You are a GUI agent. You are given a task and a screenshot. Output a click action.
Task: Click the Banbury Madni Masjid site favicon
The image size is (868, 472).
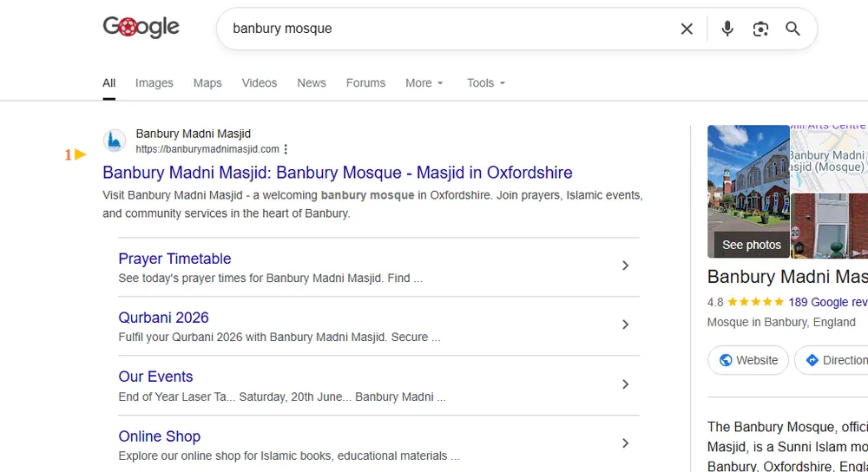[115, 141]
